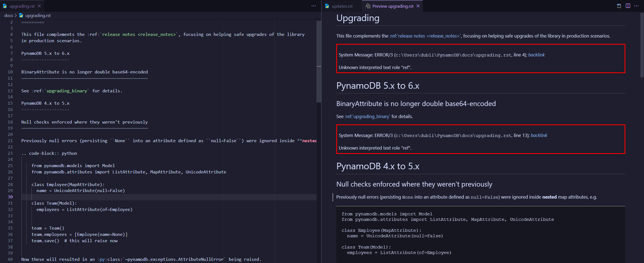Screen dimensions: 644x263
Task: Click source line ".. code-block:: python"
Action: coord(49,153)
